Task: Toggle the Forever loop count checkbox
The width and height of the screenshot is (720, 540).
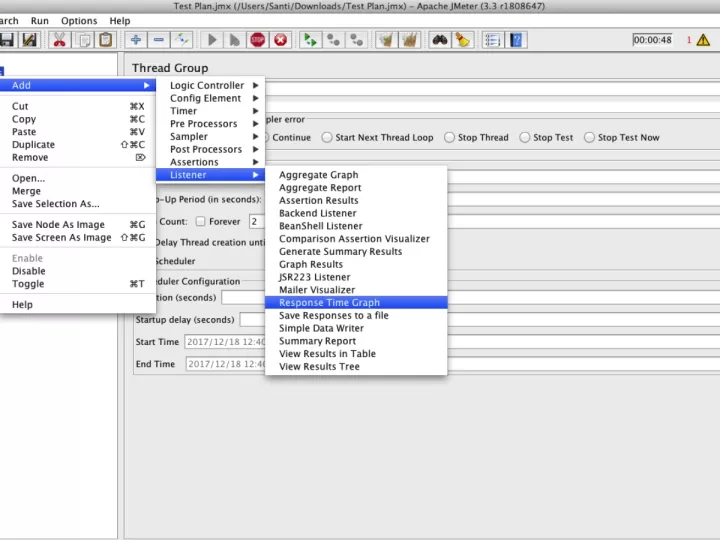Action: tap(201, 222)
